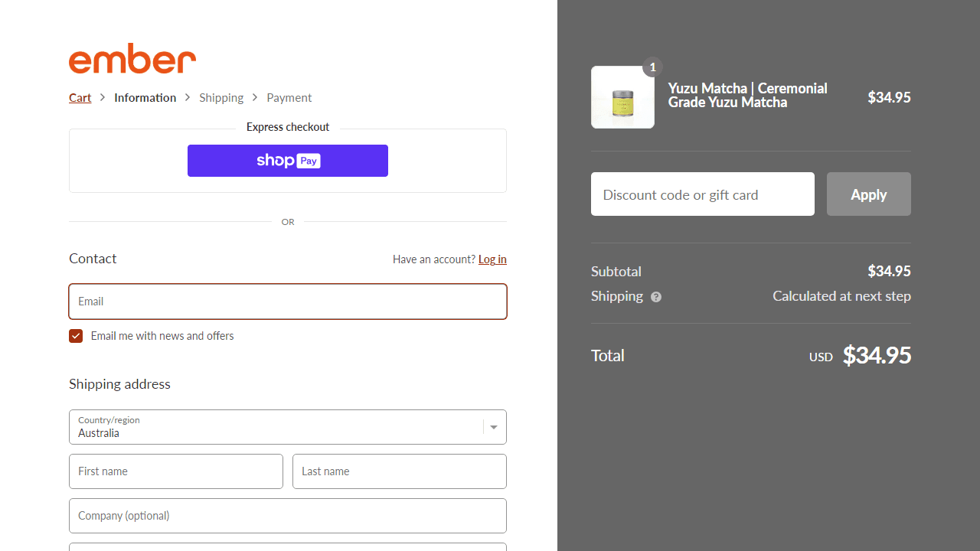Click the USD currency label
Image resolution: width=980 pixels, height=551 pixels.
coord(821,357)
